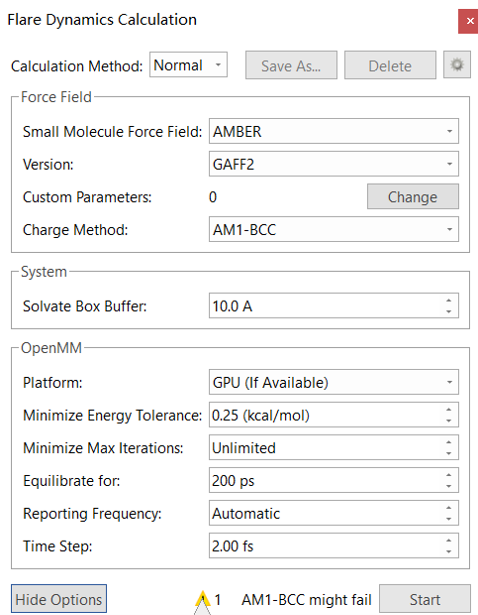Click the AM1-BCC might fail warning text
Screen dimensions: 478x615
pyautogui.click(x=306, y=600)
